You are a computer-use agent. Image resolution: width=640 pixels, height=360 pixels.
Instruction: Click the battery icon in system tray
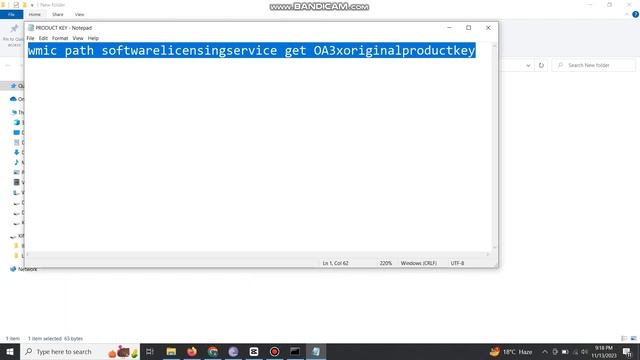click(565, 351)
